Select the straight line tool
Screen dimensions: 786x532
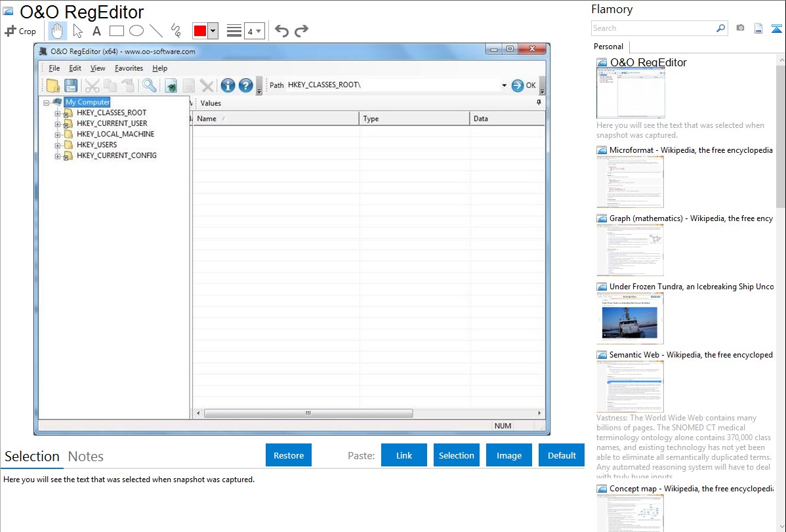[156, 31]
